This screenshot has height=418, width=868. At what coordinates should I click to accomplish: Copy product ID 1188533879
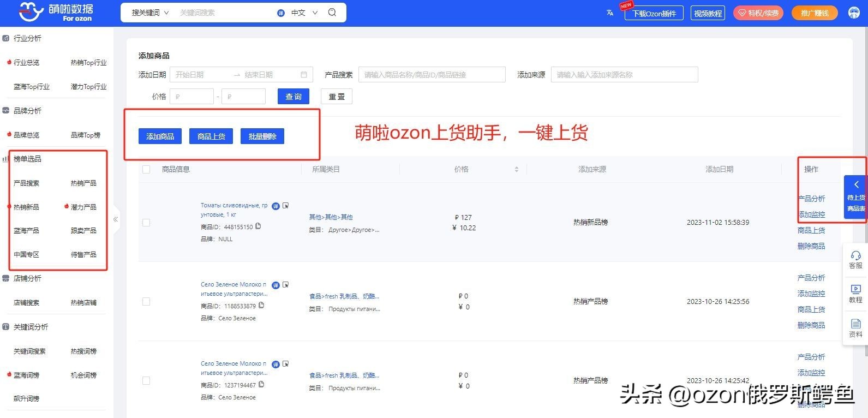coord(262,306)
